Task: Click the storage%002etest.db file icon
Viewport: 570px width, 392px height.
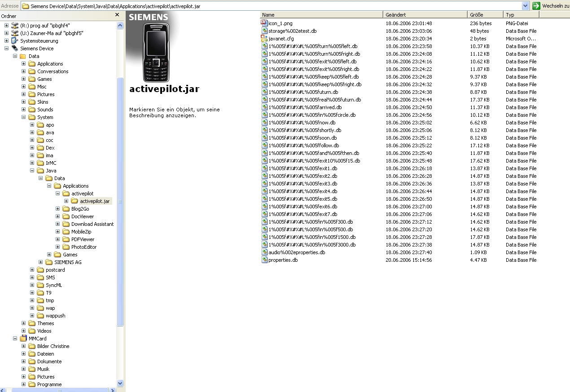Action: 264,31
